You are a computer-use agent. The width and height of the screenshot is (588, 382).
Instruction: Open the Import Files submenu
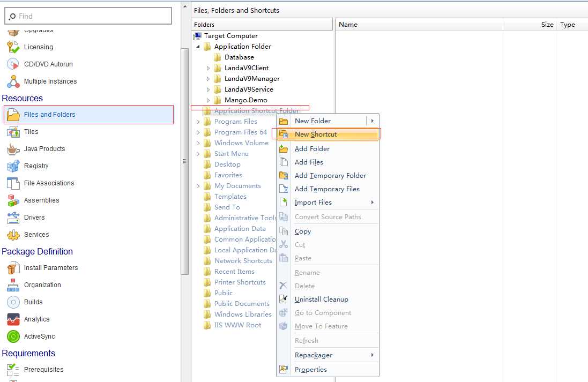(x=328, y=203)
